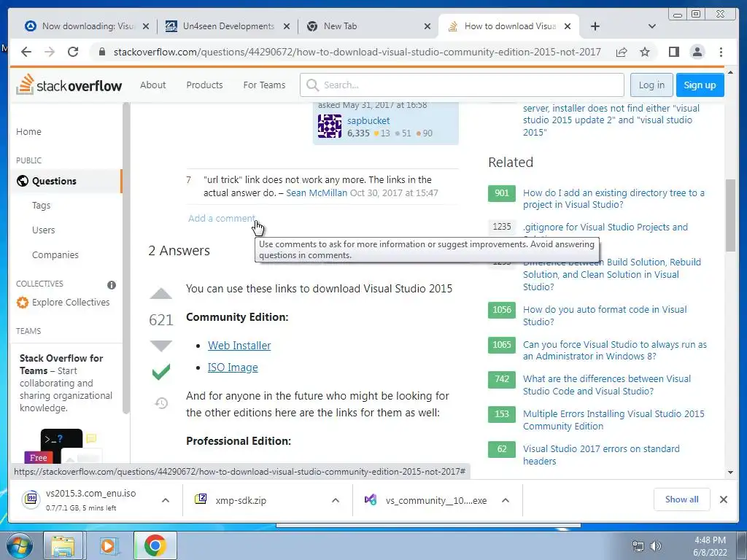
Task: Open the Products menu
Action: point(204,85)
